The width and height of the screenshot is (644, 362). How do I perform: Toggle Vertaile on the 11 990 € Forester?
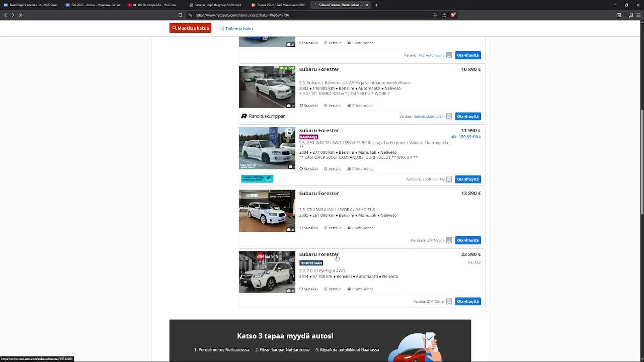pos(333,169)
